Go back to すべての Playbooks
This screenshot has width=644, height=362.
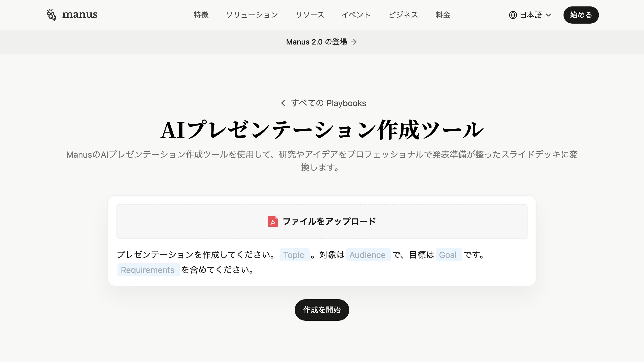(x=328, y=103)
